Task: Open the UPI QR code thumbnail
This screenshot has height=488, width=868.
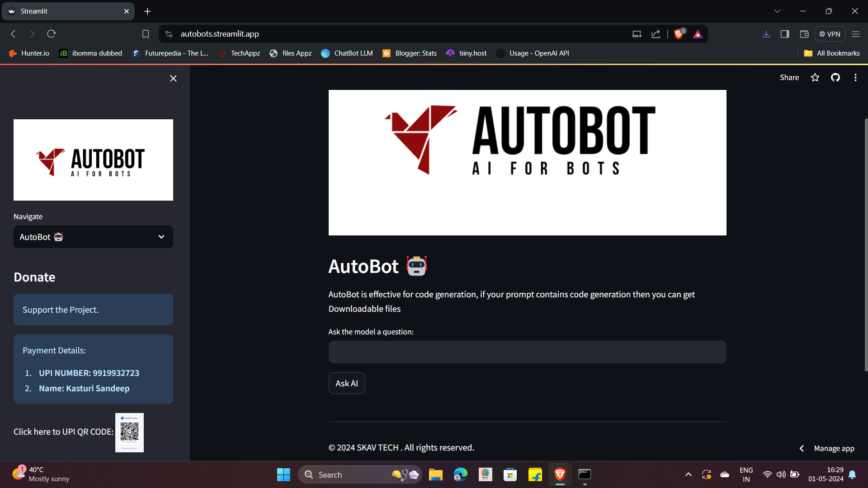Action: (129, 432)
